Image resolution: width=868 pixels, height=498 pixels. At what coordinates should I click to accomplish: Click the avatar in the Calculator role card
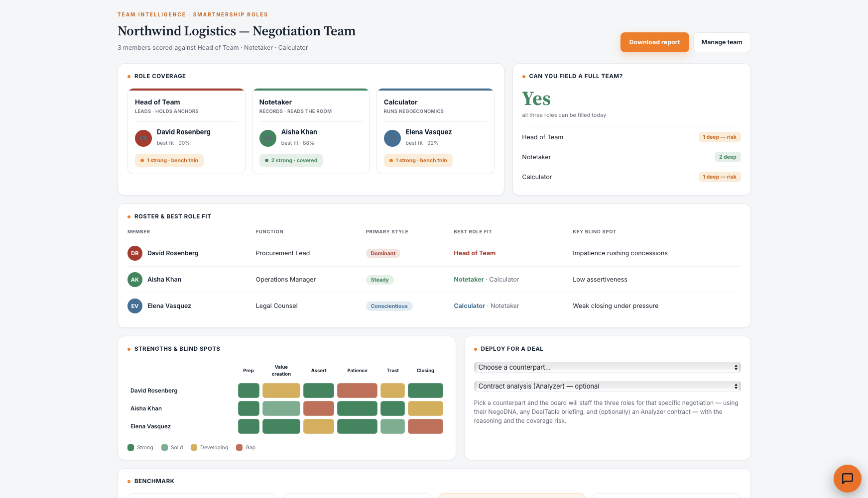(392, 138)
